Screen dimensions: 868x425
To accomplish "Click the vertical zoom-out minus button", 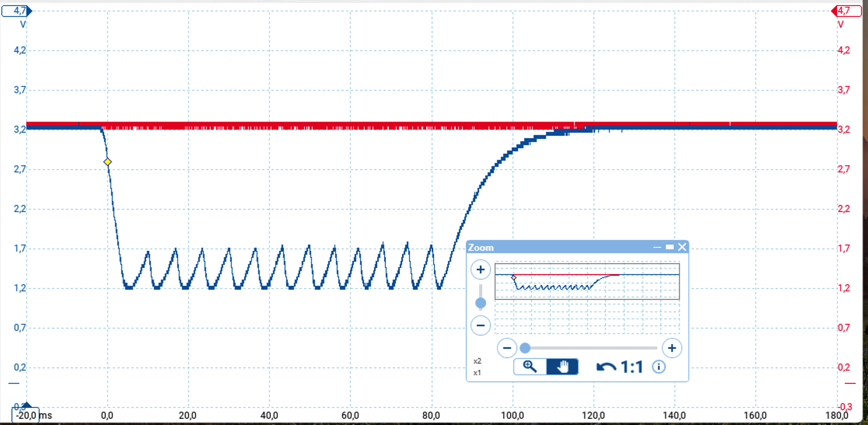I will point(480,325).
